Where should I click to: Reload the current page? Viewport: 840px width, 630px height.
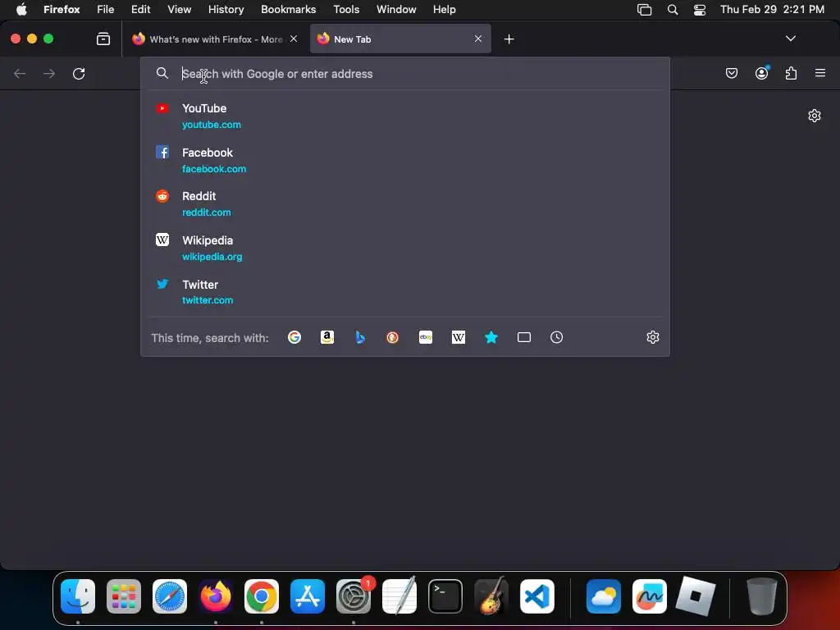point(79,73)
